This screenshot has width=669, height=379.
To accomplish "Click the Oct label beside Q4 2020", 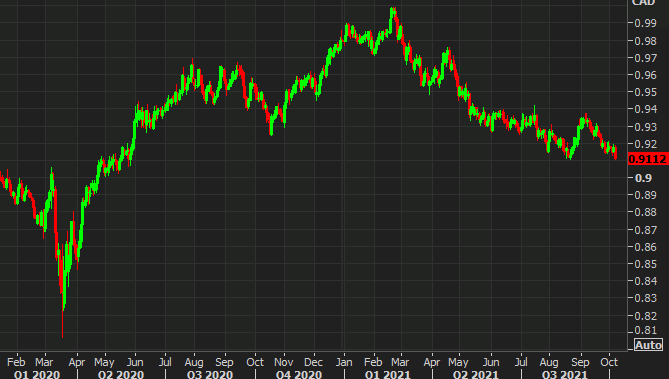I will click(255, 362).
